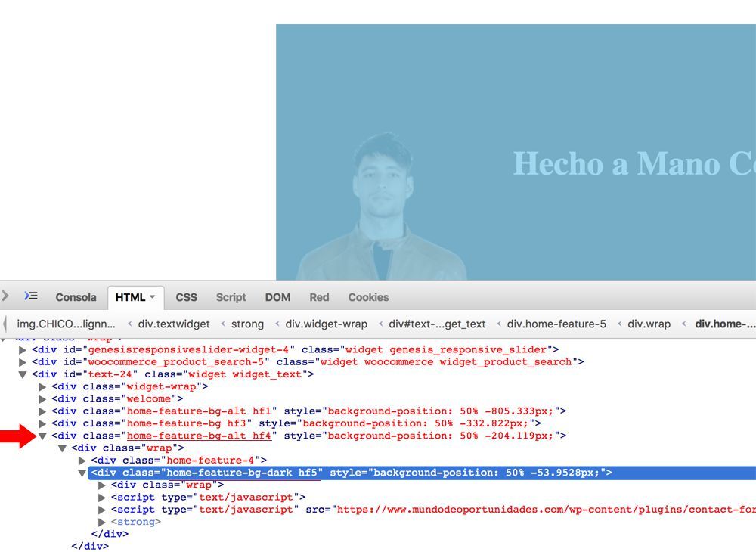The image size is (756, 552).
Task: Click the back chevron in Firebug toolbar
Action: pos(5,296)
